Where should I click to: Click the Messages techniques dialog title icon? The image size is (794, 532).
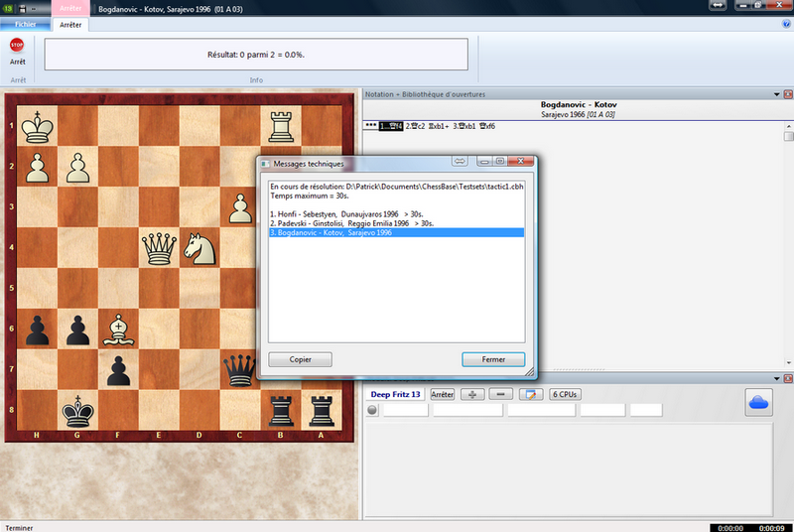click(265, 164)
